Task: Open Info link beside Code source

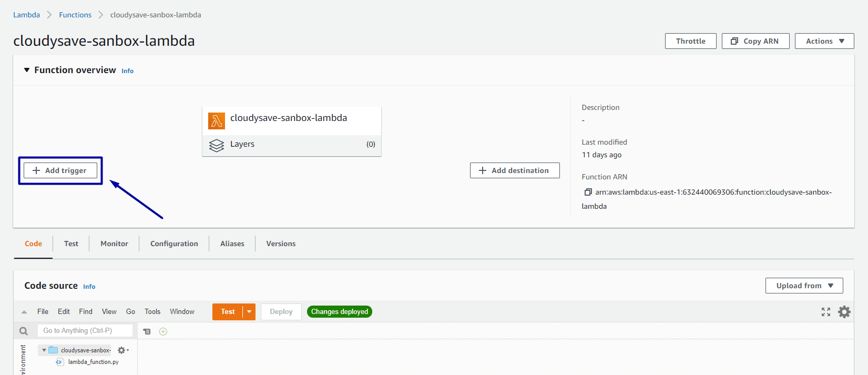Action: [x=89, y=287]
